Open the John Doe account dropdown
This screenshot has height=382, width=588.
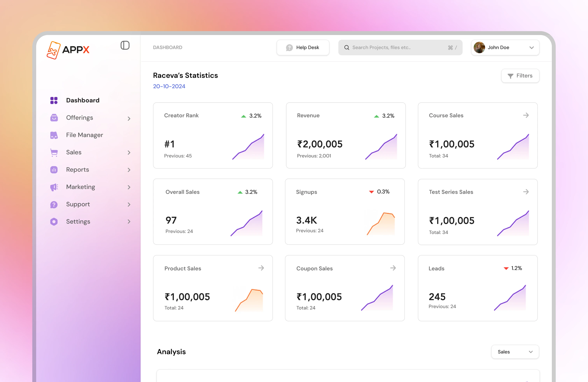505,47
